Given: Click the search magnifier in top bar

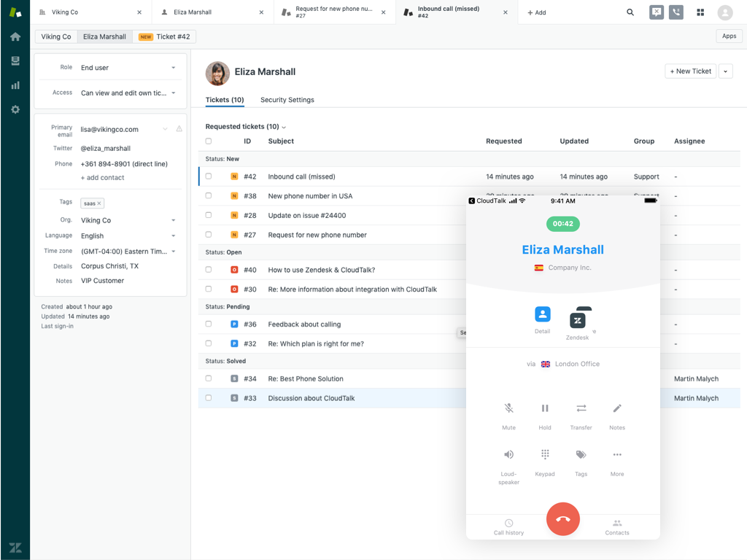Looking at the screenshot, I should [x=630, y=12].
